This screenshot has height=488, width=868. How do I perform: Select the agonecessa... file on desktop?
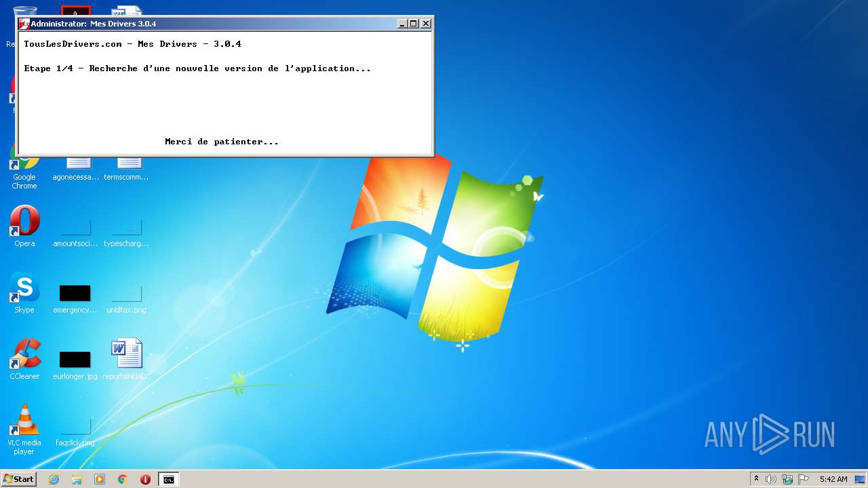(75, 168)
